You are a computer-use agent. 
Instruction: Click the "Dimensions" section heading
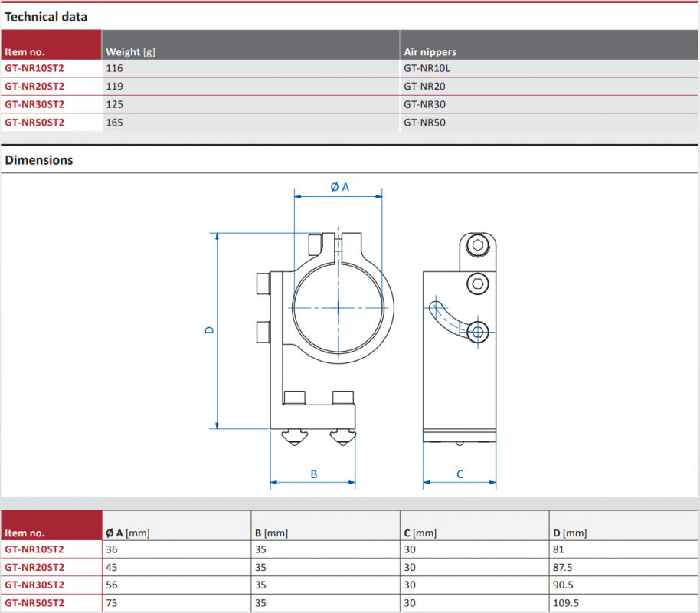coord(39,160)
